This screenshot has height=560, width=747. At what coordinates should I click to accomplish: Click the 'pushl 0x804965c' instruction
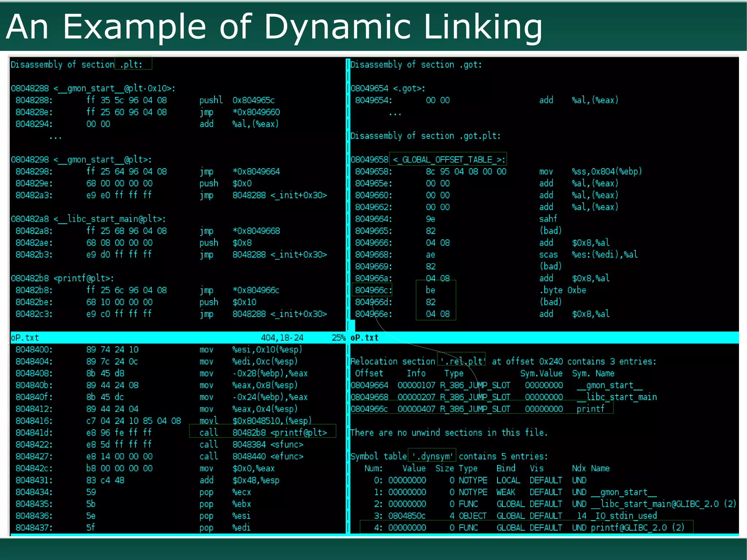[x=237, y=100]
